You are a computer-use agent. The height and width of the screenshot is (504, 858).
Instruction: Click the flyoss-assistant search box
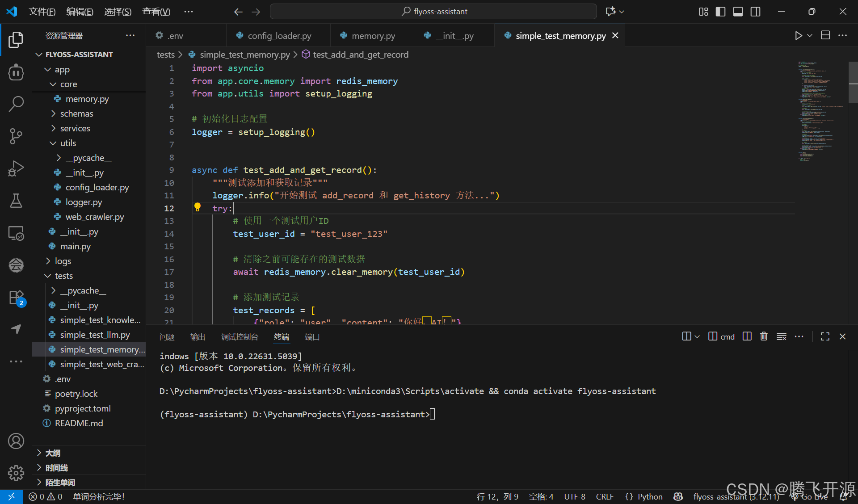(x=433, y=12)
